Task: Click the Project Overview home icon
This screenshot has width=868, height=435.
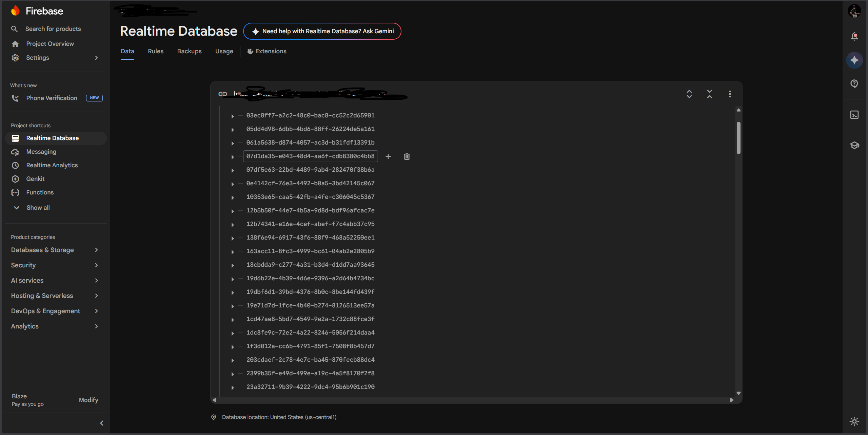Action: 15,44
